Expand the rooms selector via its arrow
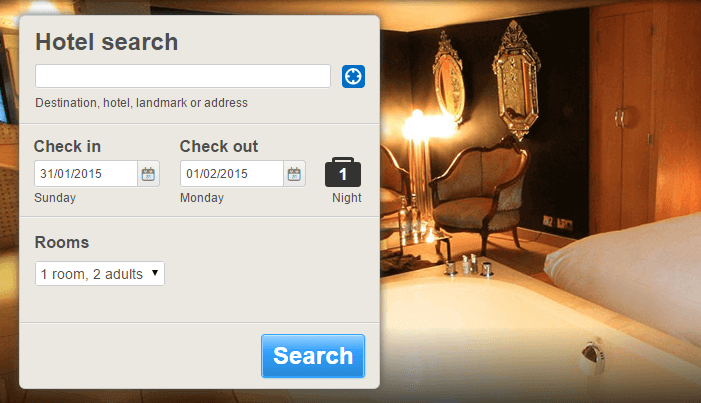The width and height of the screenshot is (701, 403). (x=155, y=273)
